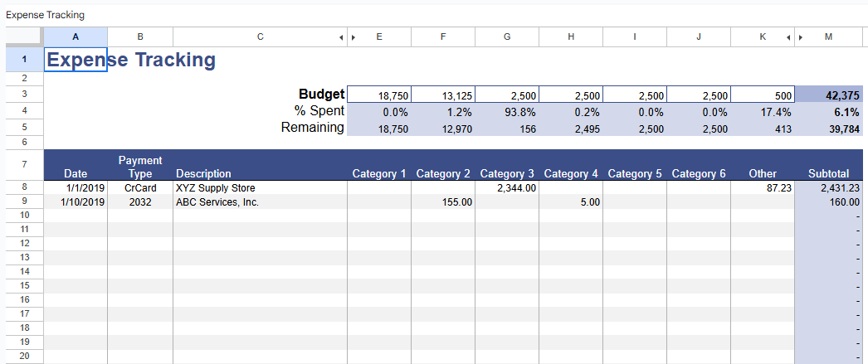Click the Expense Tracking title cell
The width and height of the screenshot is (868, 364).
[76, 60]
